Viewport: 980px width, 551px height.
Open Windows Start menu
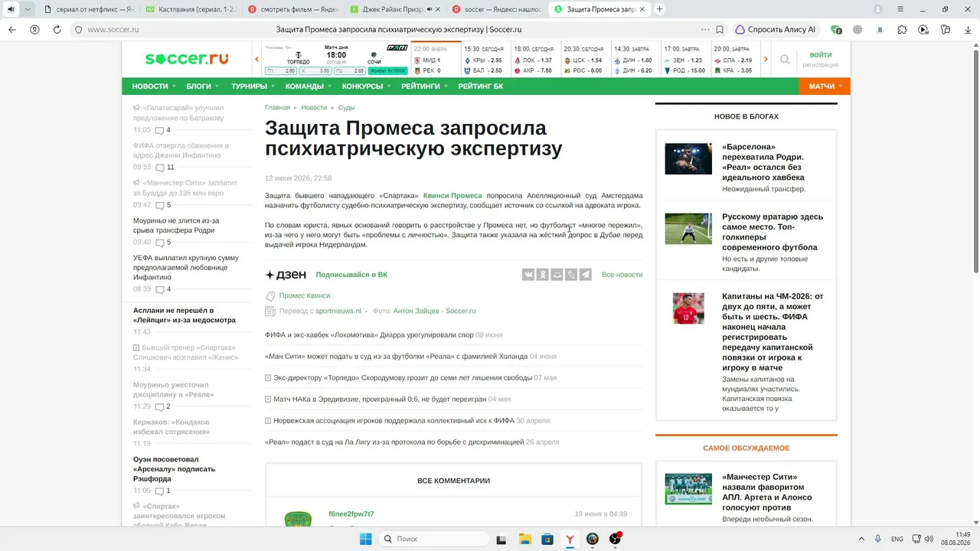coord(366,539)
